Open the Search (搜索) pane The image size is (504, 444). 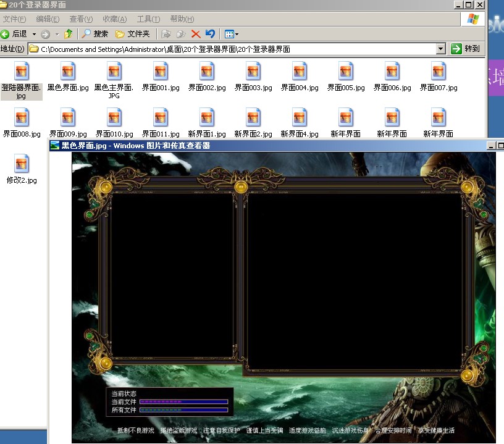(x=95, y=34)
